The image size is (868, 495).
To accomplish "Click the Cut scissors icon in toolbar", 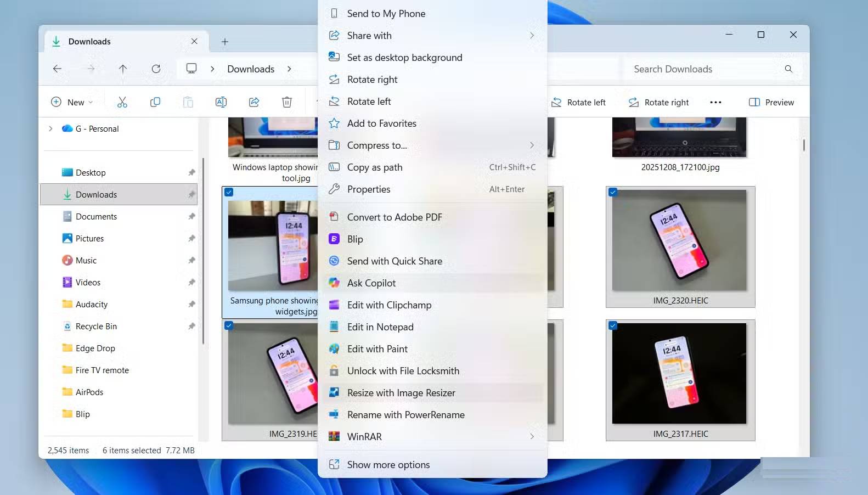I will click(x=122, y=102).
